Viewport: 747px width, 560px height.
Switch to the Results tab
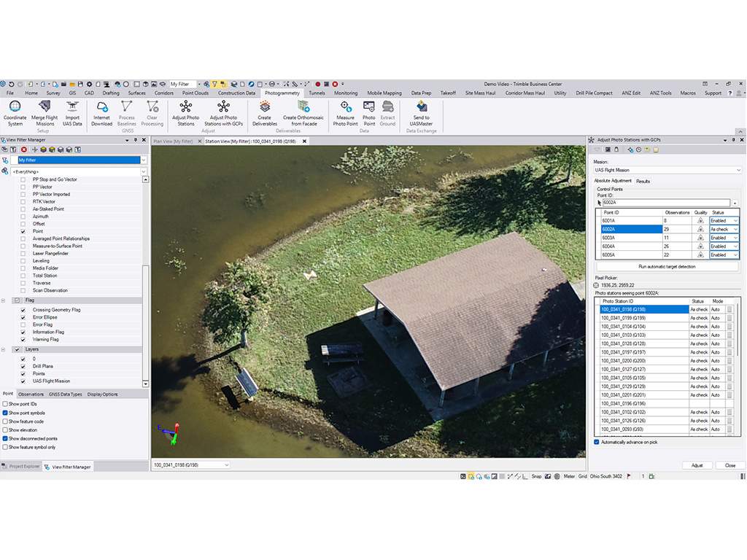coord(643,181)
